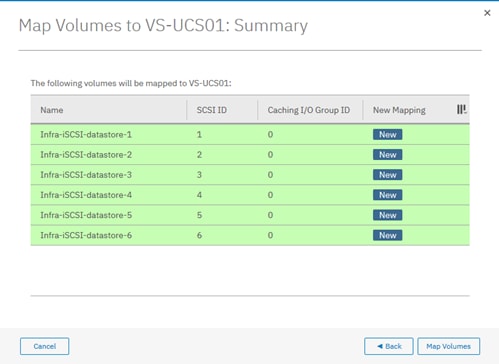Click the New badge for datastore-3
Screen dimensions: 499x364
pos(388,175)
